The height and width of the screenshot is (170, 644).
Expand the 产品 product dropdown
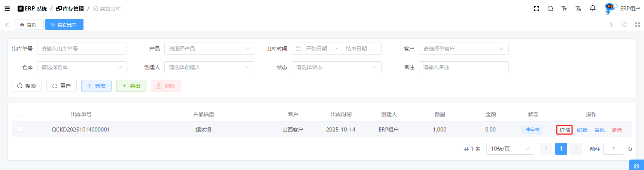coord(209,49)
